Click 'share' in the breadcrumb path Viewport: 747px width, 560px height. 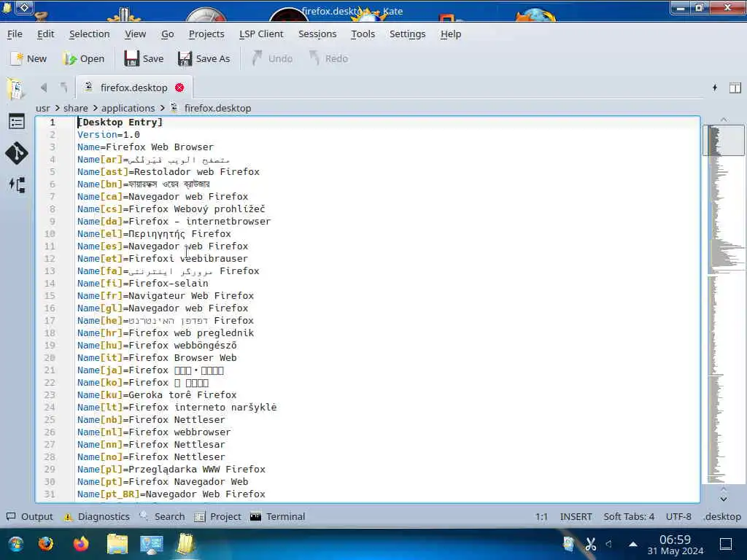point(76,108)
